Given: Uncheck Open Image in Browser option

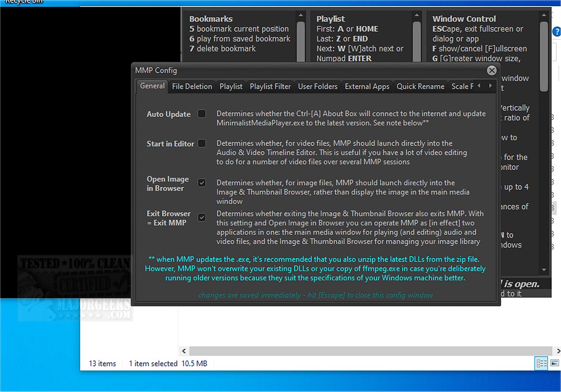Looking at the screenshot, I should point(202,183).
